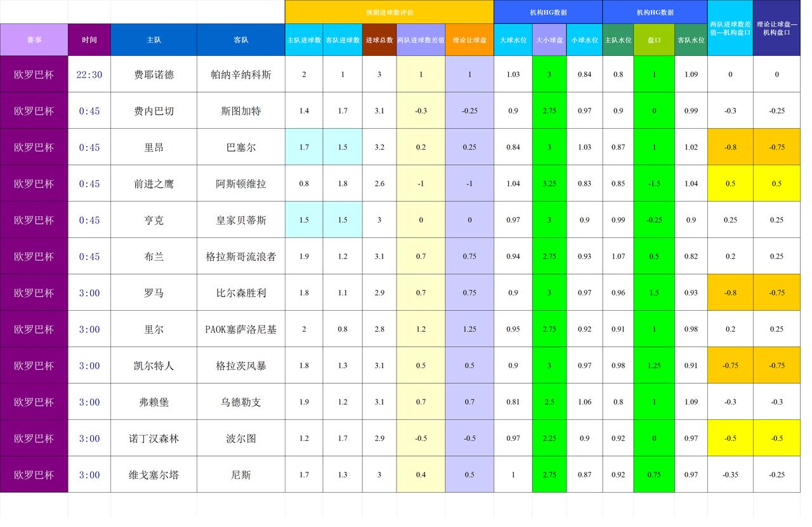Select 罗马 in the home team column
Screen dimensions: 812x527
click(154, 292)
